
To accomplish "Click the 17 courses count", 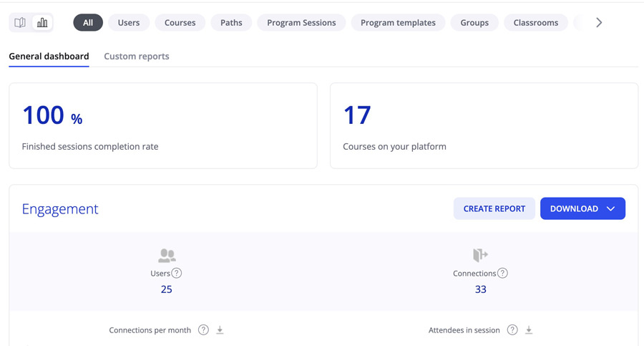I will 357,115.
